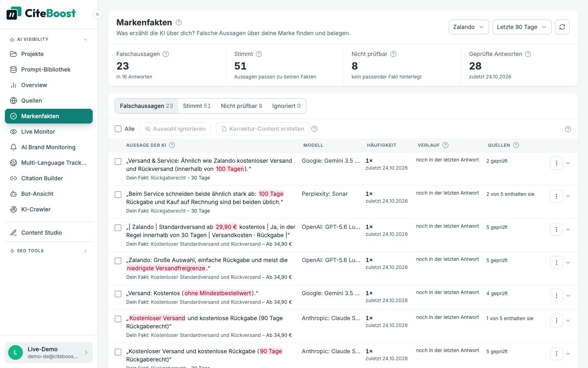Check the Versand: Kostenlos row
Viewport: 588px width, 368px height.
pyautogui.click(x=118, y=294)
